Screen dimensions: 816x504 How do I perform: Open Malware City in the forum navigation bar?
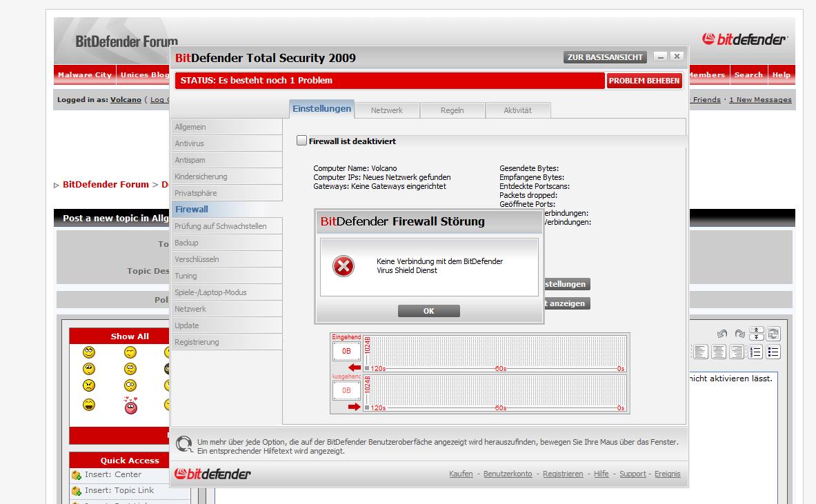[x=85, y=75]
